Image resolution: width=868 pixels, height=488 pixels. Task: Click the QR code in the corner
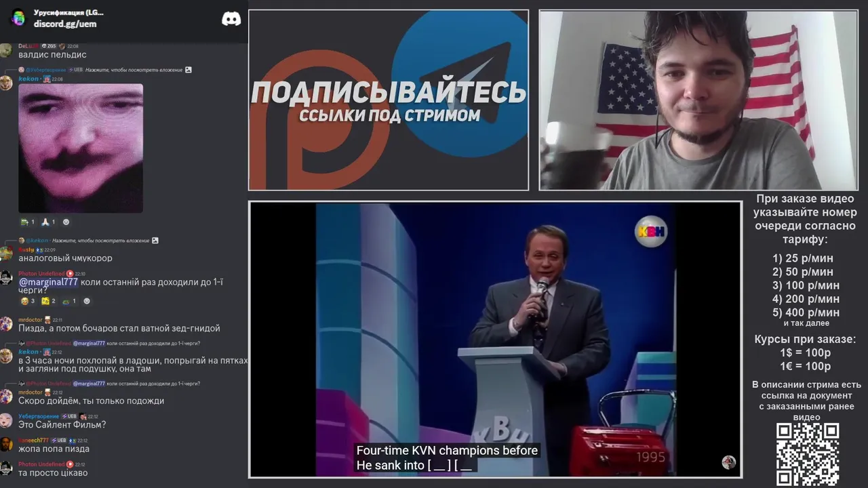808,455
